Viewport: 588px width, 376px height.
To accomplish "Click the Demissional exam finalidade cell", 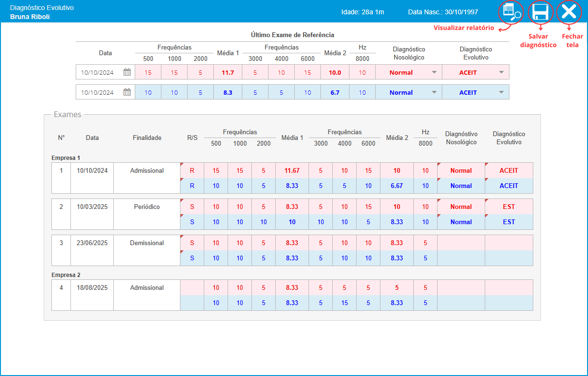I will [x=147, y=243].
